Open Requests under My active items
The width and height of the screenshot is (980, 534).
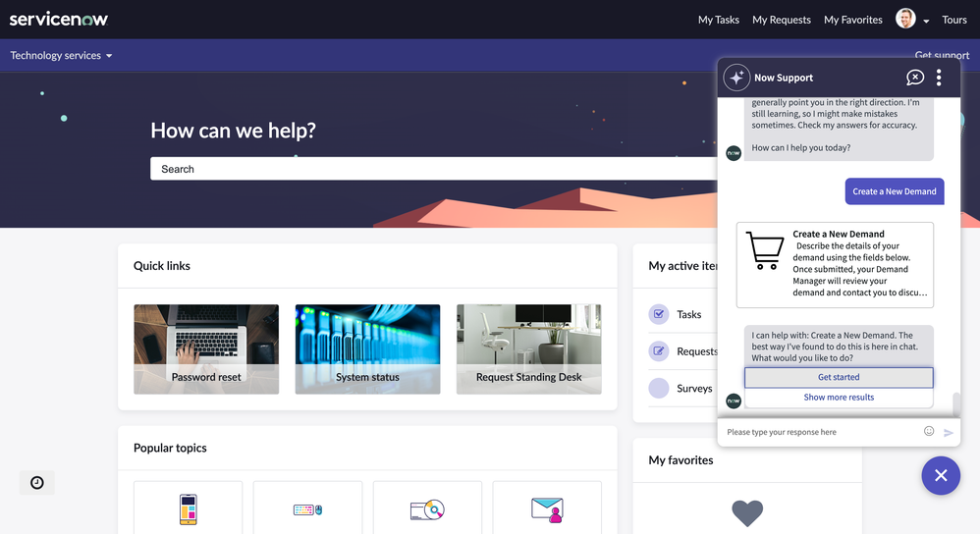(x=697, y=351)
